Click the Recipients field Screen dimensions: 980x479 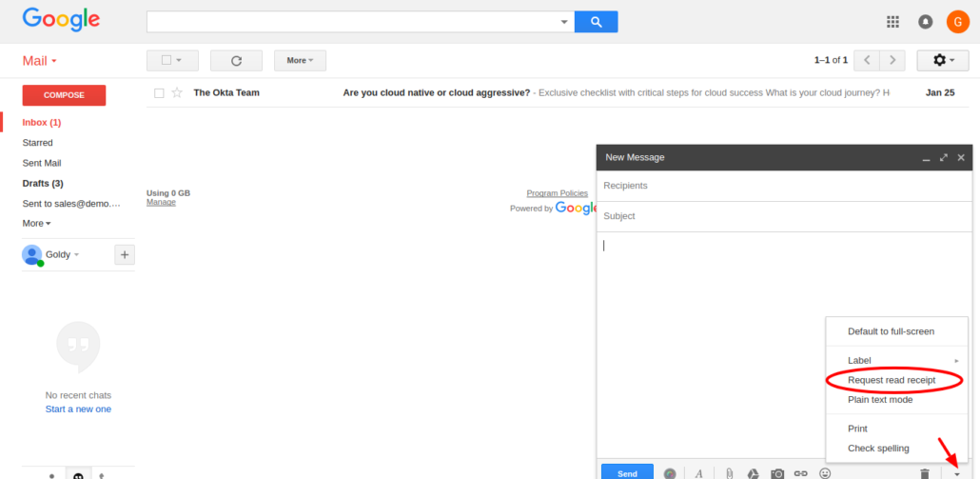(x=784, y=186)
